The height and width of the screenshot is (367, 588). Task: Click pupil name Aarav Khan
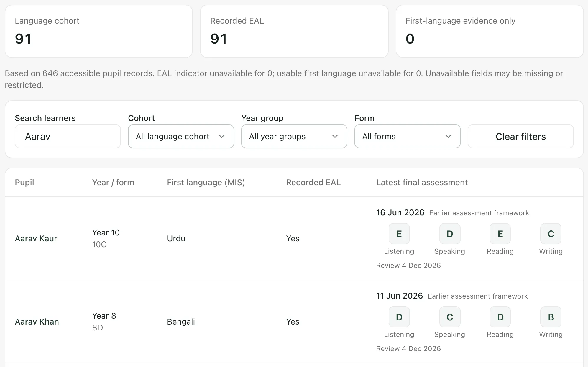37,322
